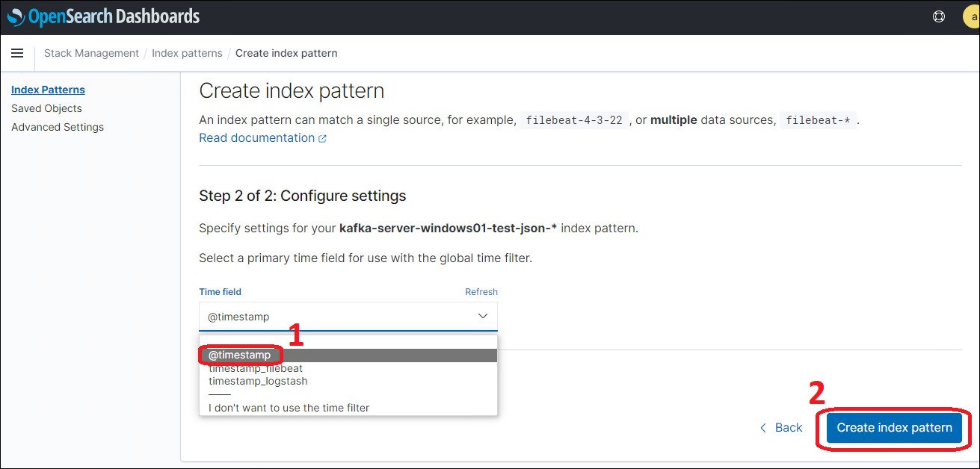Image resolution: width=980 pixels, height=469 pixels.
Task: Choose timestamp_logstash option
Action: (x=258, y=381)
